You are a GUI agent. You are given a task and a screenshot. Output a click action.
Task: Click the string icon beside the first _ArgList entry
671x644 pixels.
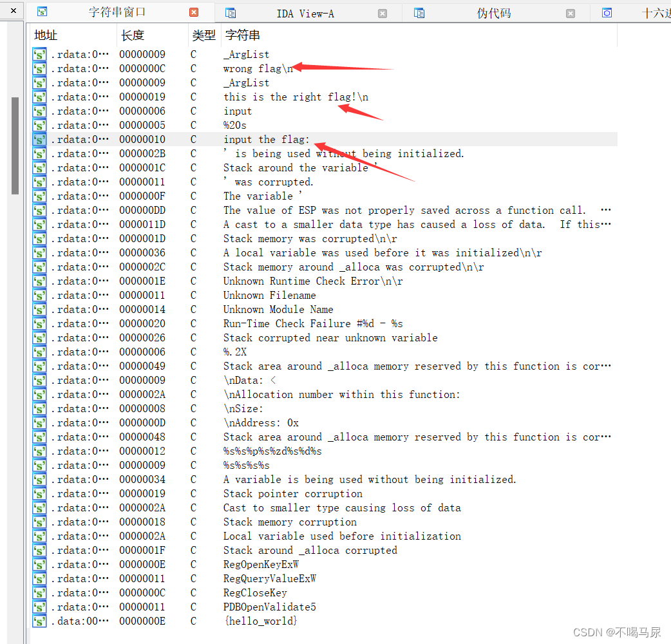[38, 54]
